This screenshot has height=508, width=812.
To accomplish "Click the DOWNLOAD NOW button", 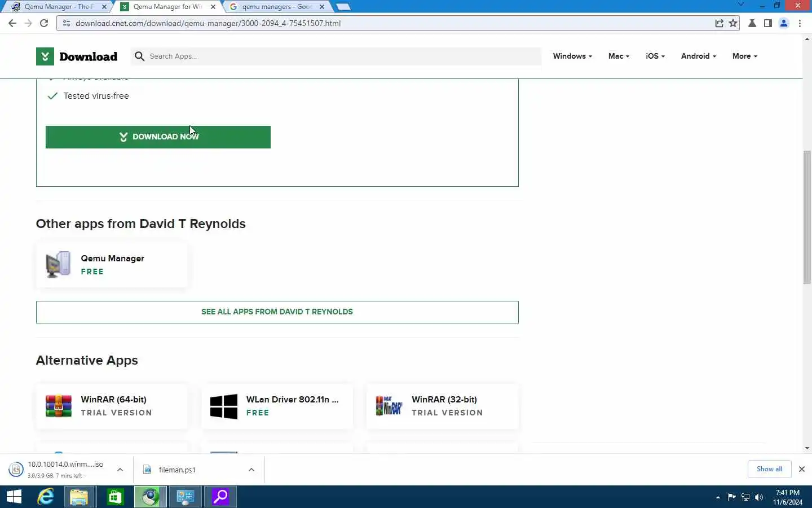I will click(x=158, y=137).
